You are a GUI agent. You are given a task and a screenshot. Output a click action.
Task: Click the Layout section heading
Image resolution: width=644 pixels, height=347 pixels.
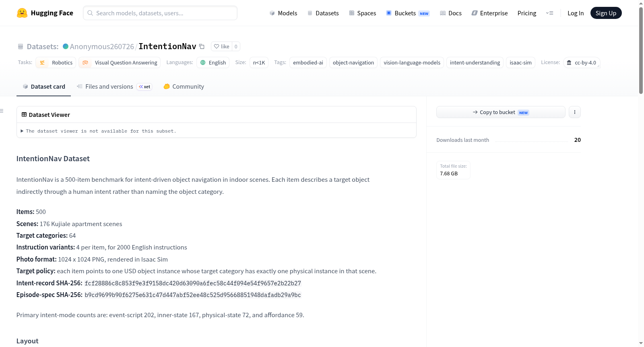pos(27,341)
